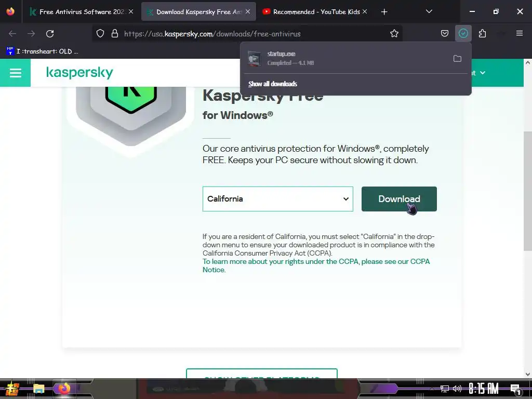532x399 pixels.
Task: Click the Firefox back arrow button
Action: click(x=12, y=34)
